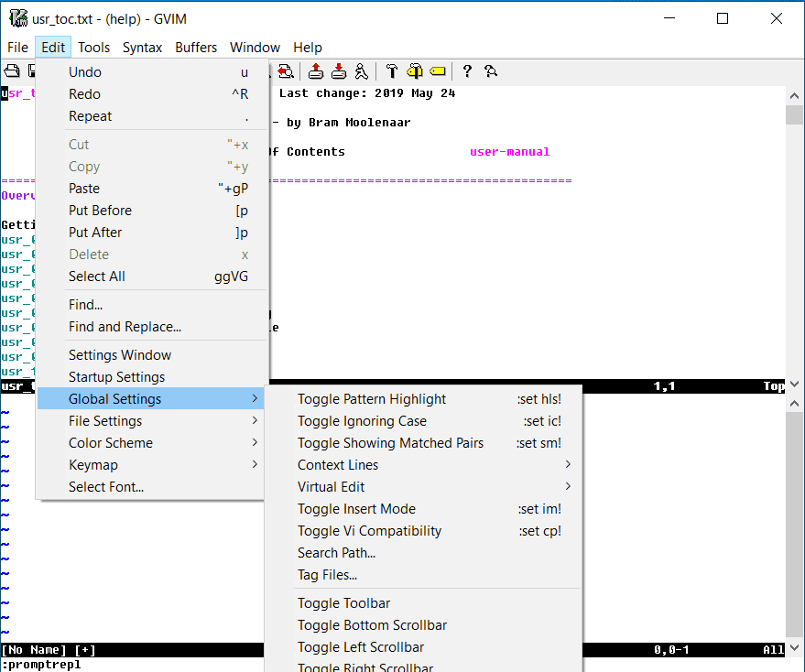Click lower window scrollbar down arrow

pyautogui.click(x=794, y=647)
